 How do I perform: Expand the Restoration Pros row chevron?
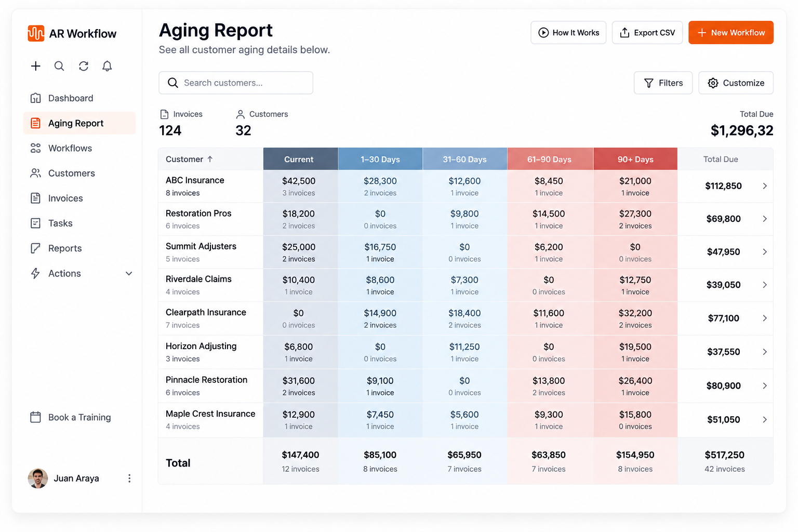point(765,219)
